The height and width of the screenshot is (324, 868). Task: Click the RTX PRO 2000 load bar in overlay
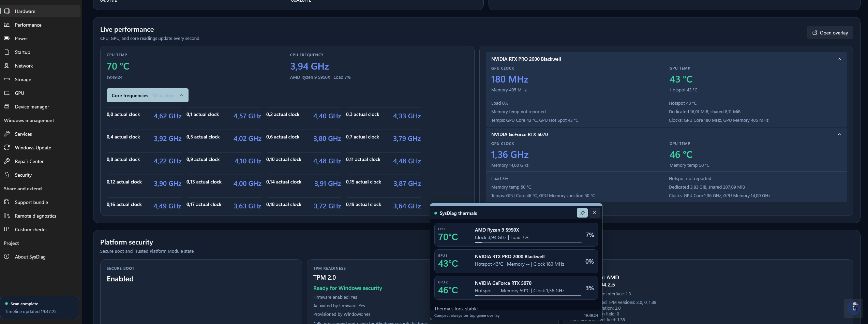528,269
